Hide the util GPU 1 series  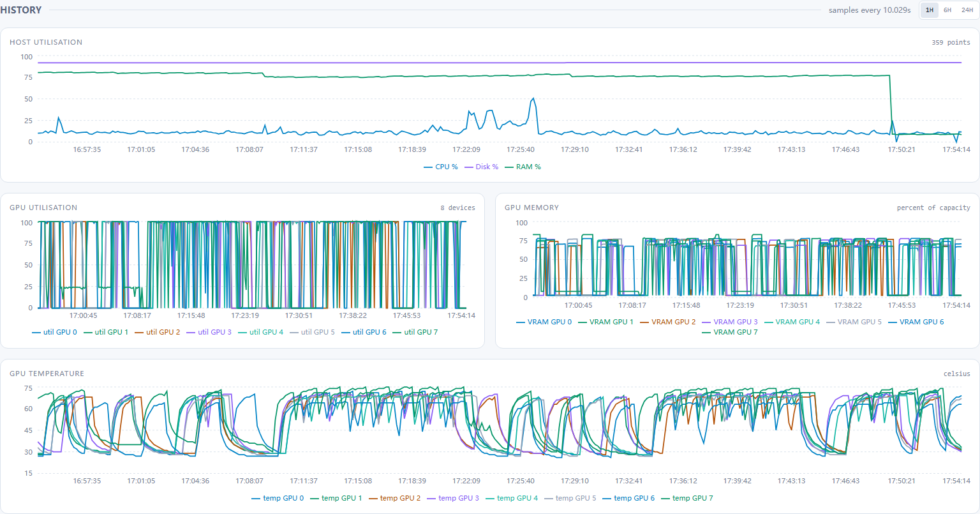pos(107,332)
